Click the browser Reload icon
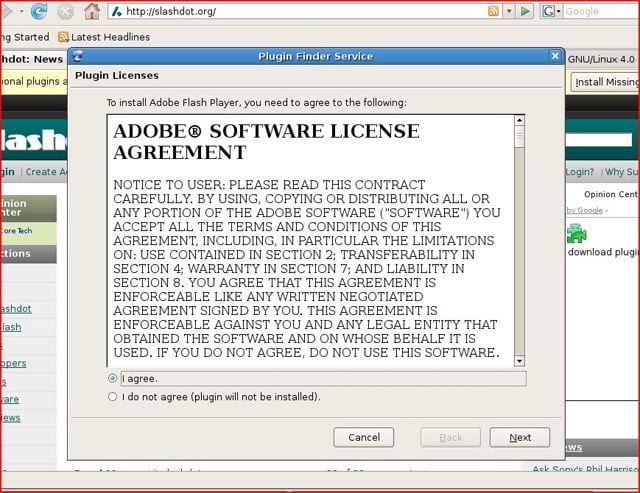The height and width of the screenshot is (493, 640). [x=39, y=11]
